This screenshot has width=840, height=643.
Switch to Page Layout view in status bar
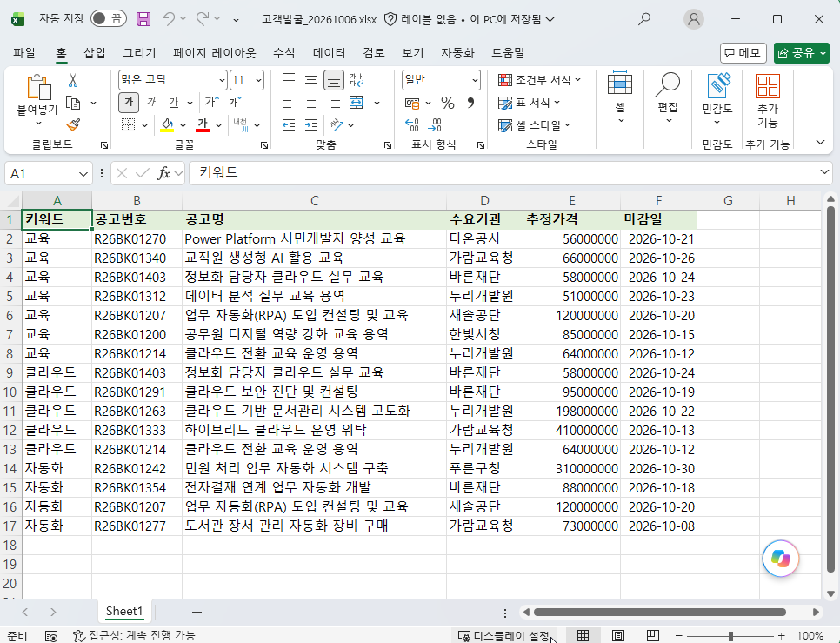point(617,635)
